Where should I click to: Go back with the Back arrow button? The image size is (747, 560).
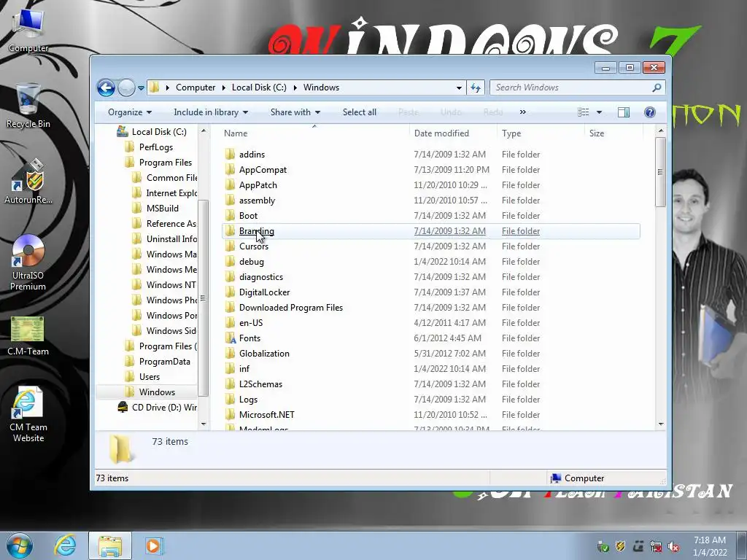pos(106,87)
